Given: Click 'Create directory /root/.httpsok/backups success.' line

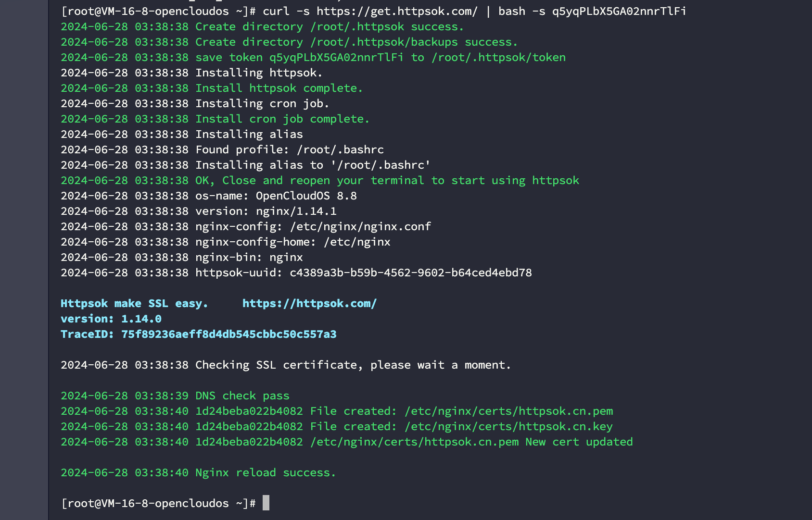Looking at the screenshot, I should [289, 42].
